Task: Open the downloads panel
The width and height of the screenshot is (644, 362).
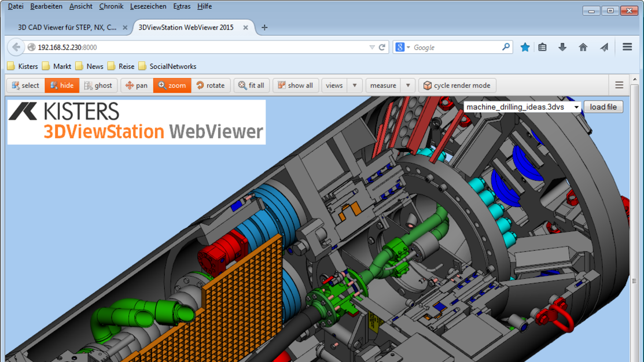Action: [x=562, y=47]
